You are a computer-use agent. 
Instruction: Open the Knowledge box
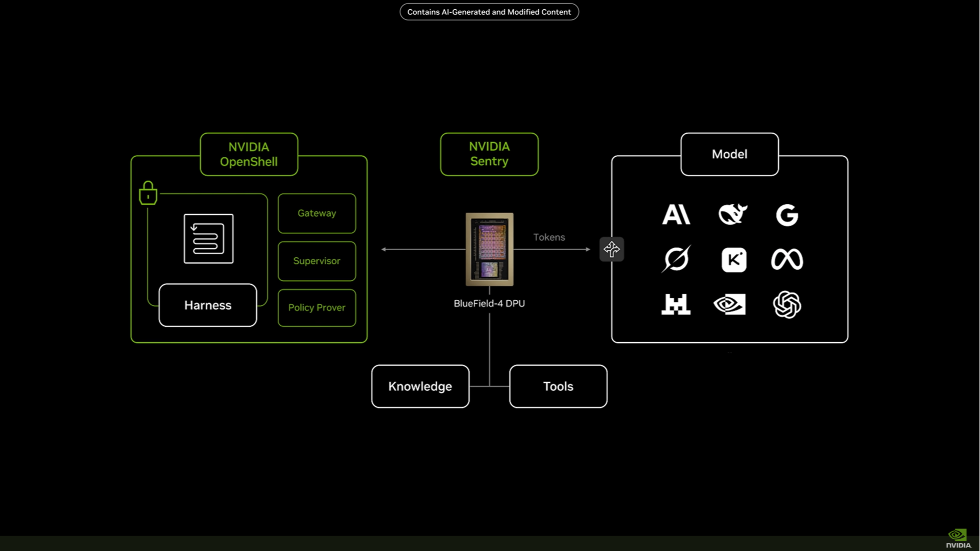[x=420, y=386]
